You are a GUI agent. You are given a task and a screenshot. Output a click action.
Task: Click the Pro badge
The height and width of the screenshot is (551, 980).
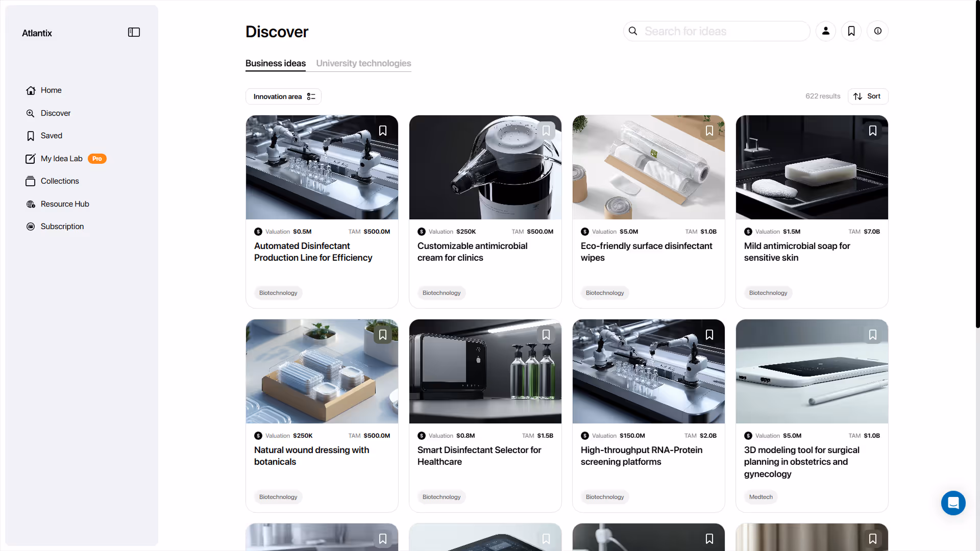pos(97,159)
